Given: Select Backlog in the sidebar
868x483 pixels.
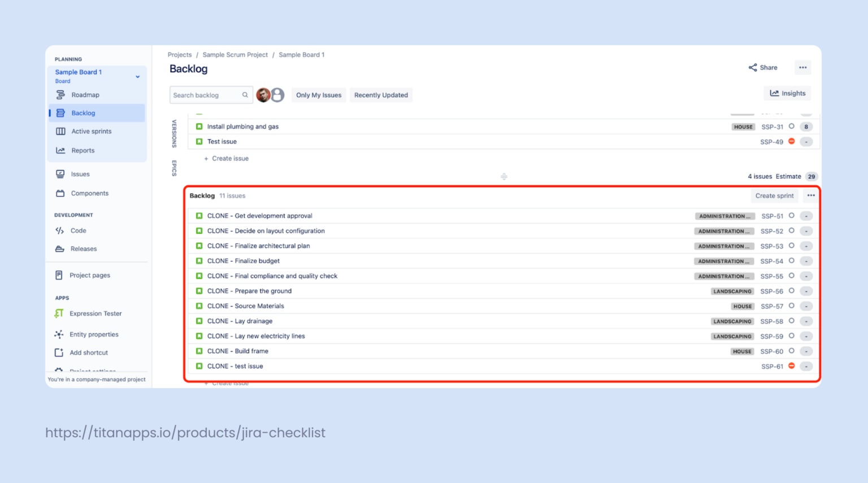Looking at the screenshot, I should click(97, 113).
